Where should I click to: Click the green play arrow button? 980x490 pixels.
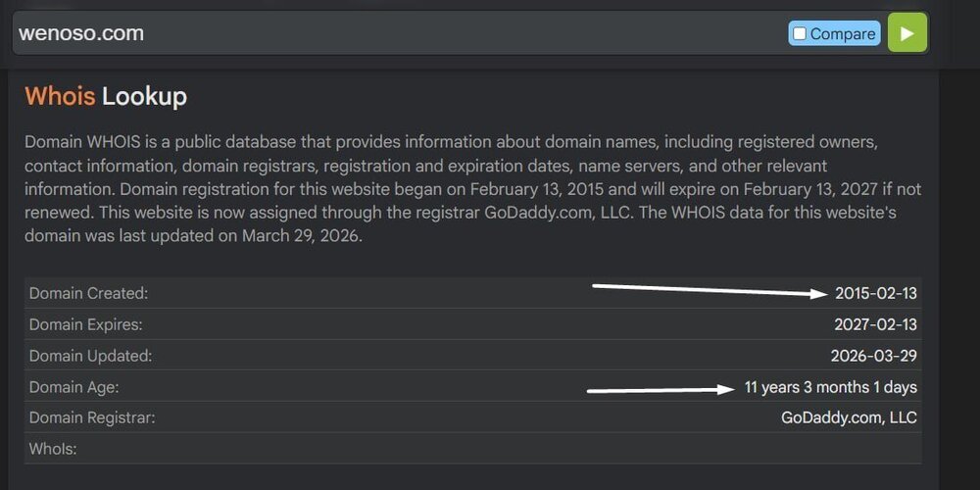906,33
